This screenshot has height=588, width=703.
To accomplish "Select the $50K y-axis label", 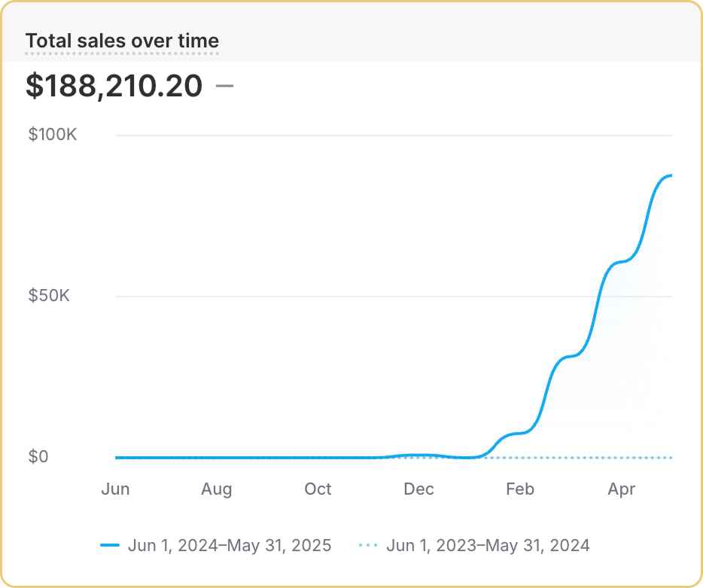I will click(49, 295).
